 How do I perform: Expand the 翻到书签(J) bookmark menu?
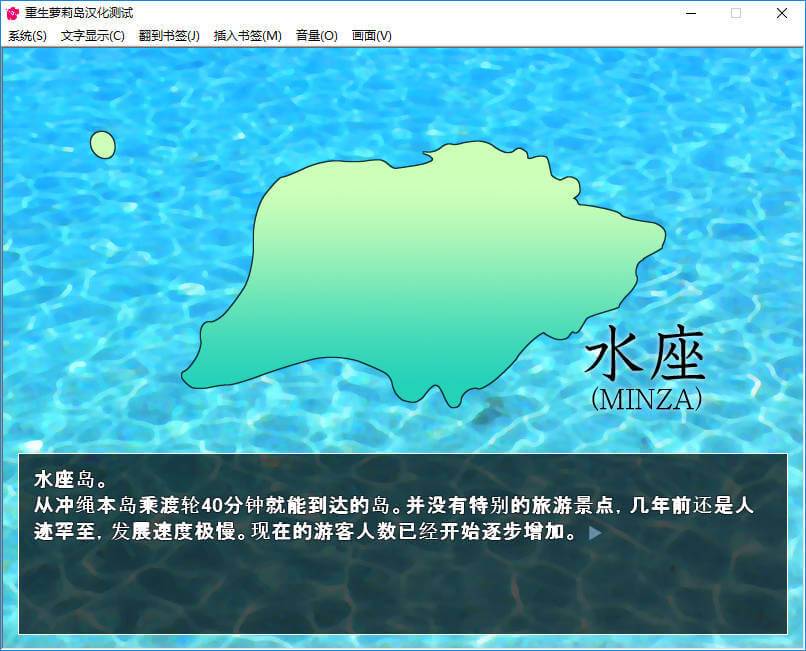point(169,36)
